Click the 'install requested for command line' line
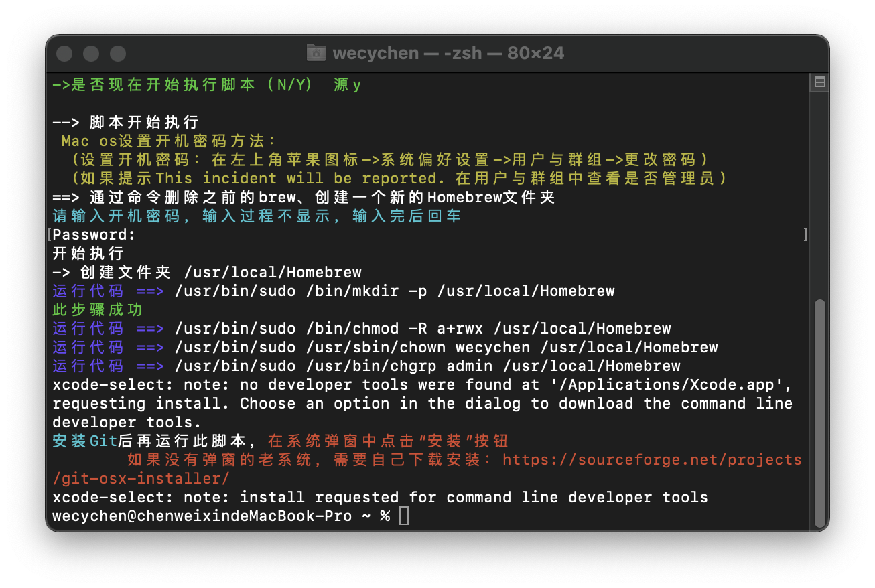Viewport: 875px width, 588px height. pyautogui.click(x=380, y=498)
